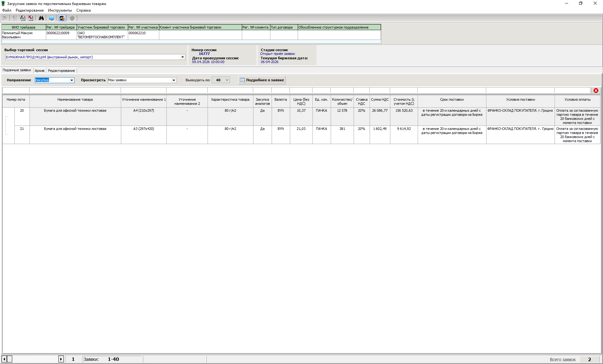
Task: Click filter field above Наименование товара column
Action: pyautogui.click(x=75, y=90)
